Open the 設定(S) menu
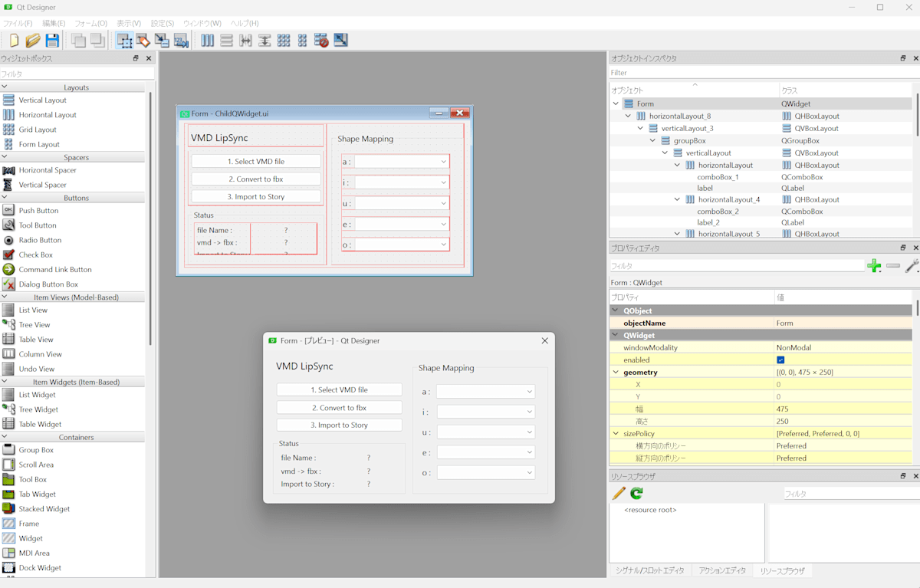Image resolution: width=920 pixels, height=588 pixels. tap(162, 24)
